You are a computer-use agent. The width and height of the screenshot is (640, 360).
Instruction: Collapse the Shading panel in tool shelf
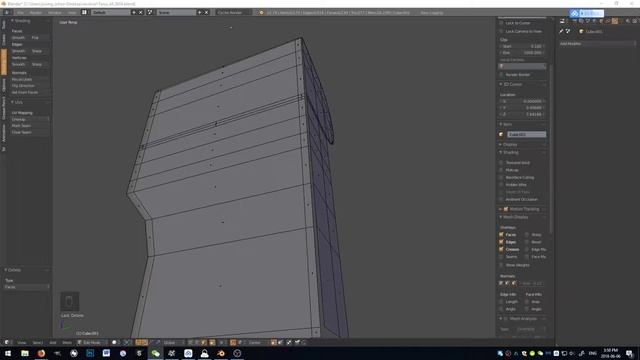pyautogui.click(x=20, y=20)
